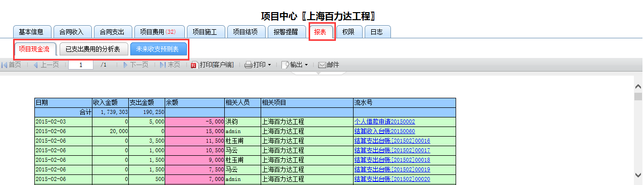Image resolution: width=644 pixels, height=185 pixels.
Task: Open link 结算支出台账[201502]00020
Action: coord(392,179)
